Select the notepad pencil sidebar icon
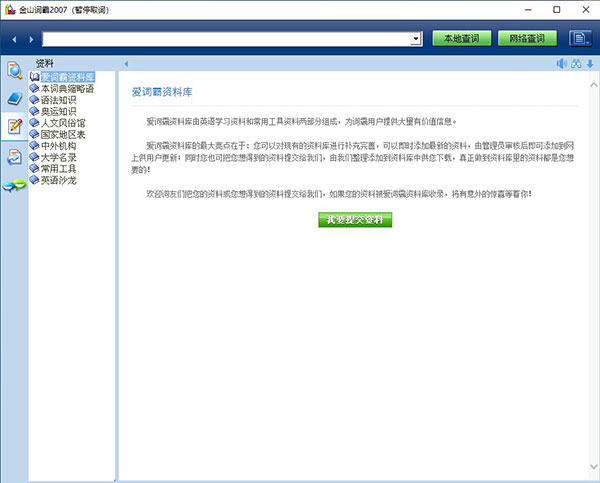Screen dimensions: 600x483 click(x=15, y=126)
